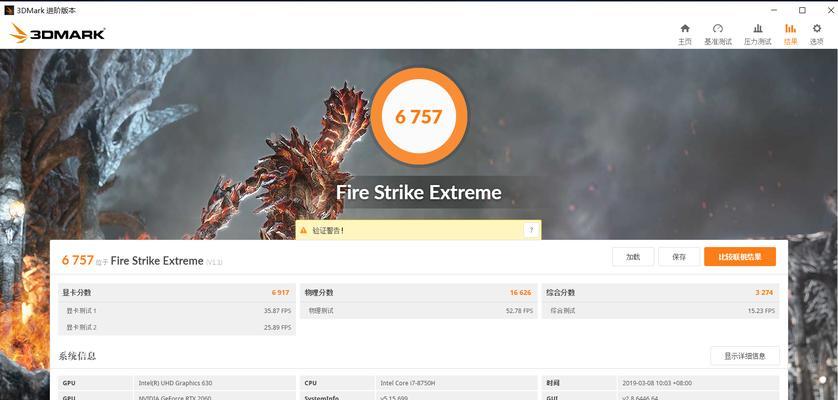Open the Home tab house icon
Image resolution: width=838 pixels, height=400 pixels.
(685, 29)
